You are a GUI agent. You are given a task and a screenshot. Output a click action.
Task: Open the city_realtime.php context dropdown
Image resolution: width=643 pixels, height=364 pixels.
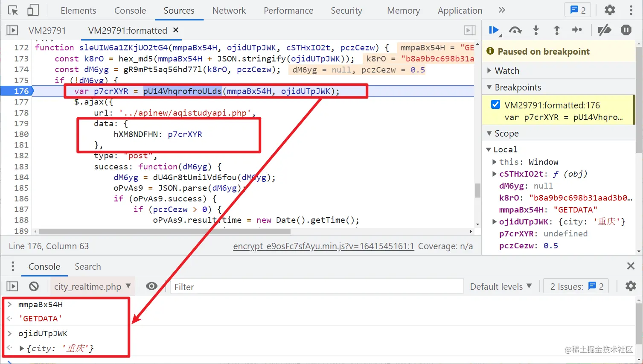[x=92, y=286]
